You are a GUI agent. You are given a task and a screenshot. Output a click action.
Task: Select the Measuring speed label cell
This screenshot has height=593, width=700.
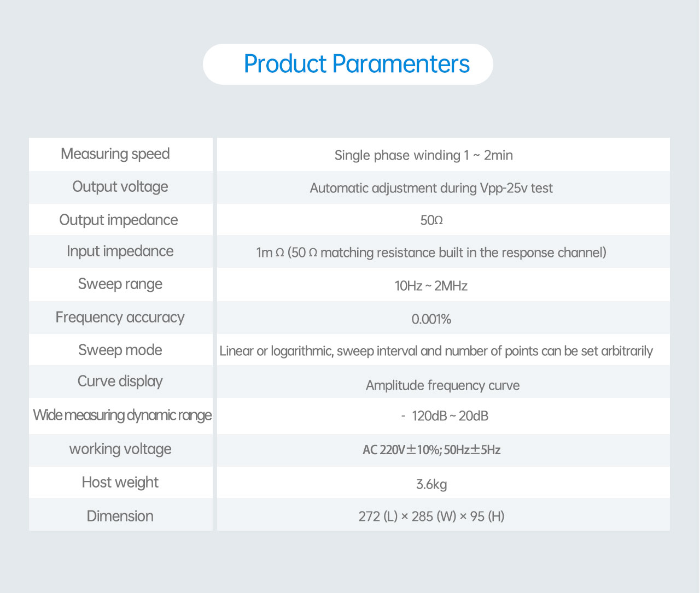pyautogui.click(x=115, y=154)
